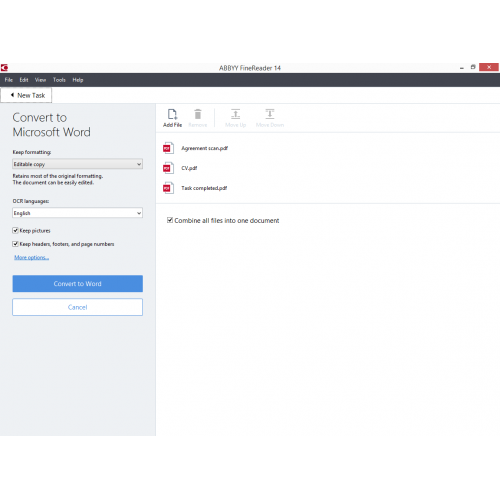Click the PDF icon beside Agreement scan.pdf
This screenshot has height=500, width=500.
168,148
